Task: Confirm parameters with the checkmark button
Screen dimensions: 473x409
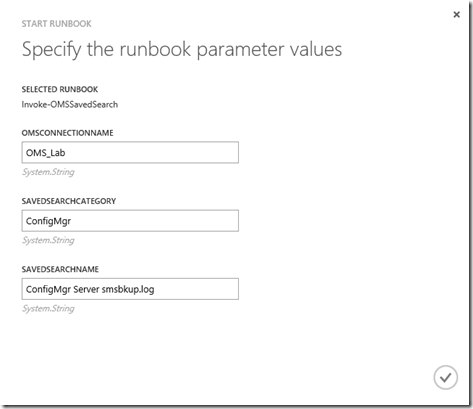Action: tap(446, 378)
